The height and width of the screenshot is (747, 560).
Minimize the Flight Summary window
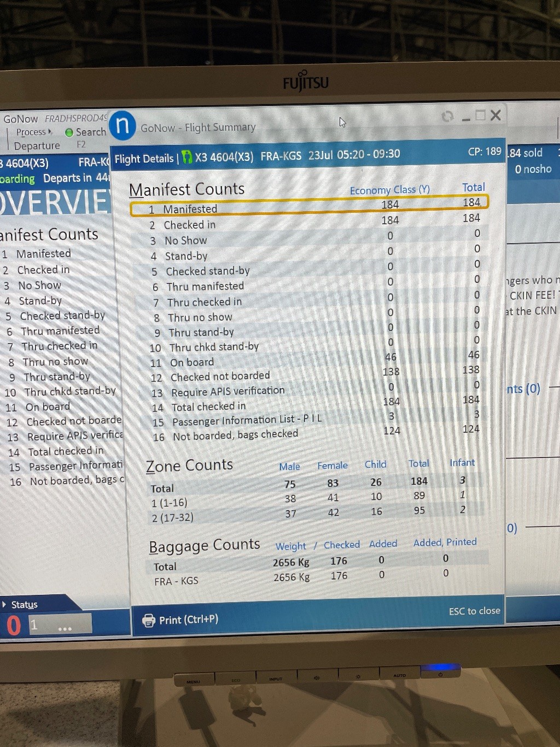[x=466, y=117]
